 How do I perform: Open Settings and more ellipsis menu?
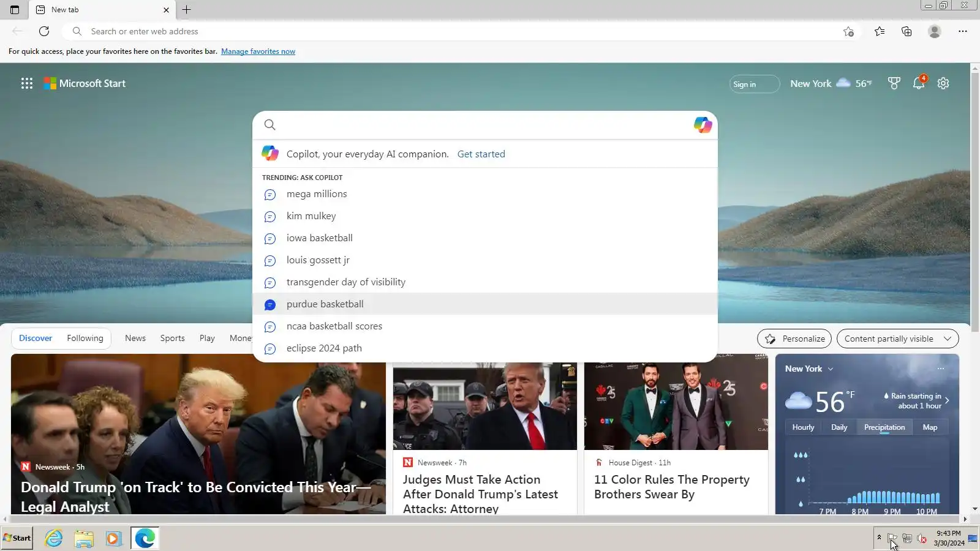point(963,31)
